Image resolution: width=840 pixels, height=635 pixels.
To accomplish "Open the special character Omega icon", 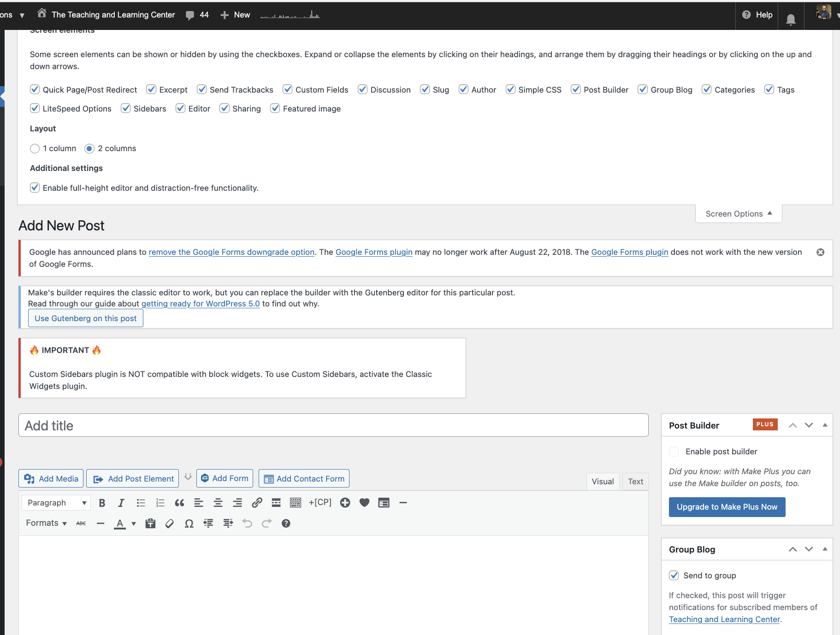I will (189, 523).
